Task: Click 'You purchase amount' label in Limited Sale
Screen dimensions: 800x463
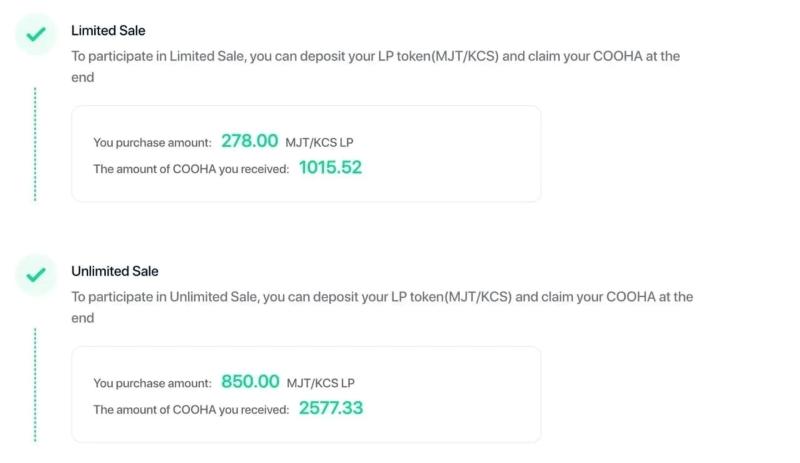Action: 152,142
